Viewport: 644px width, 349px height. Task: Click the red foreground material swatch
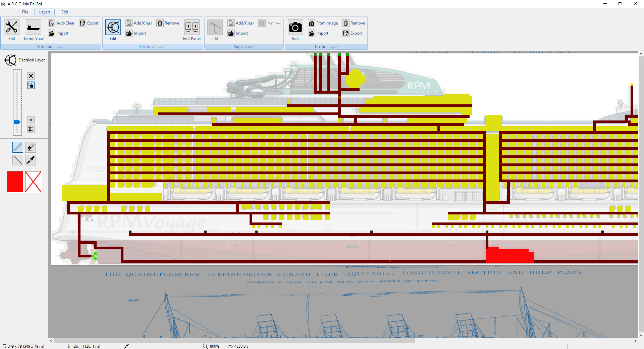(x=15, y=182)
